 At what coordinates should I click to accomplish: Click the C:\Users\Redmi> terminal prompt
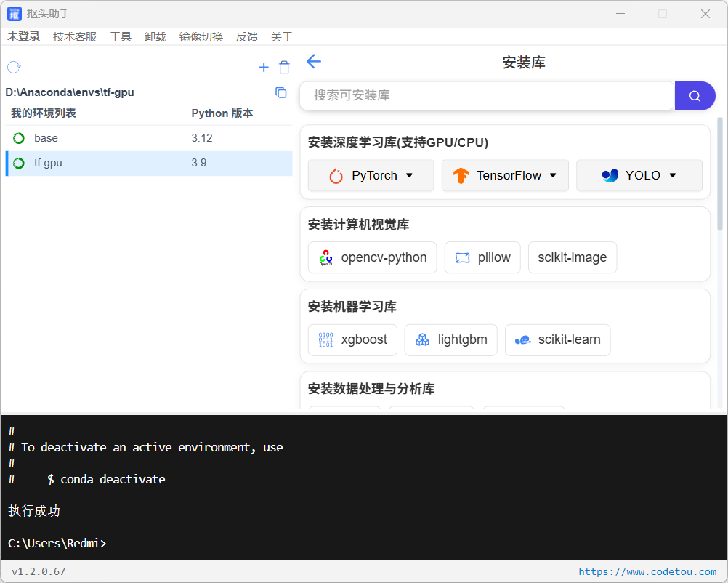[x=57, y=543]
